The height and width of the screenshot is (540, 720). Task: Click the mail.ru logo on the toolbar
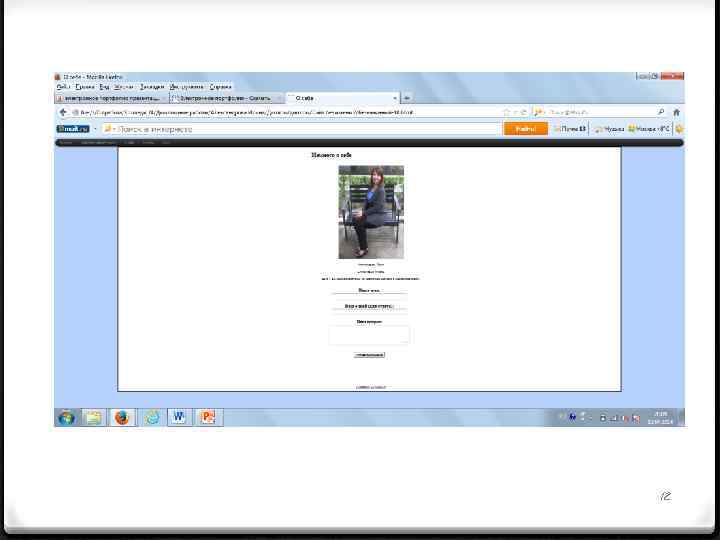click(73, 129)
